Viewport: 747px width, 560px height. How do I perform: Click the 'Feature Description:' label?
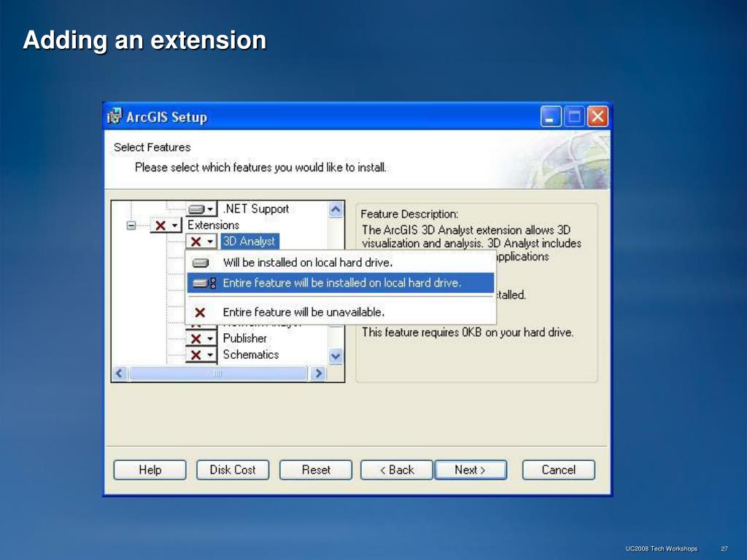click(x=409, y=214)
